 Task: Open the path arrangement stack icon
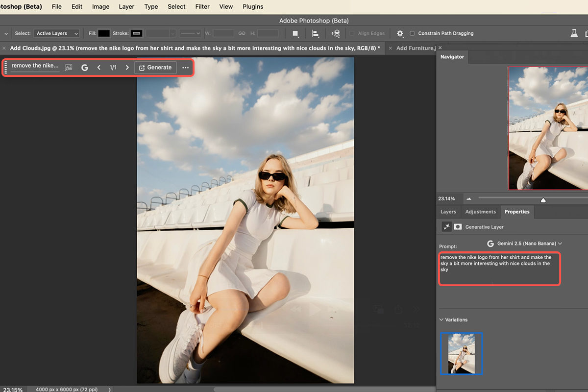[x=336, y=33]
